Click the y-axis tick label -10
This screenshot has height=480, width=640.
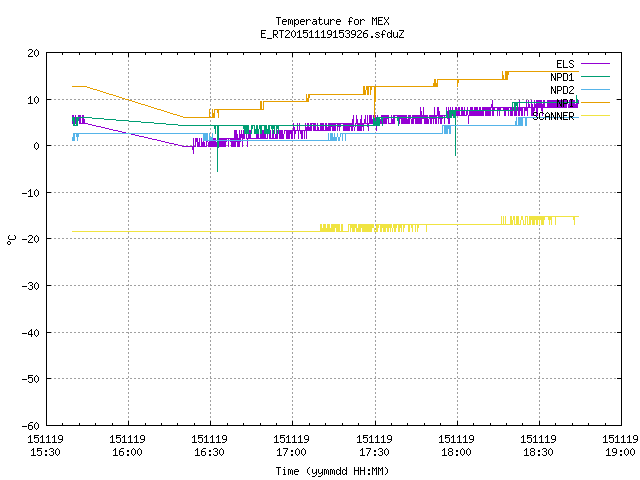pos(31,193)
